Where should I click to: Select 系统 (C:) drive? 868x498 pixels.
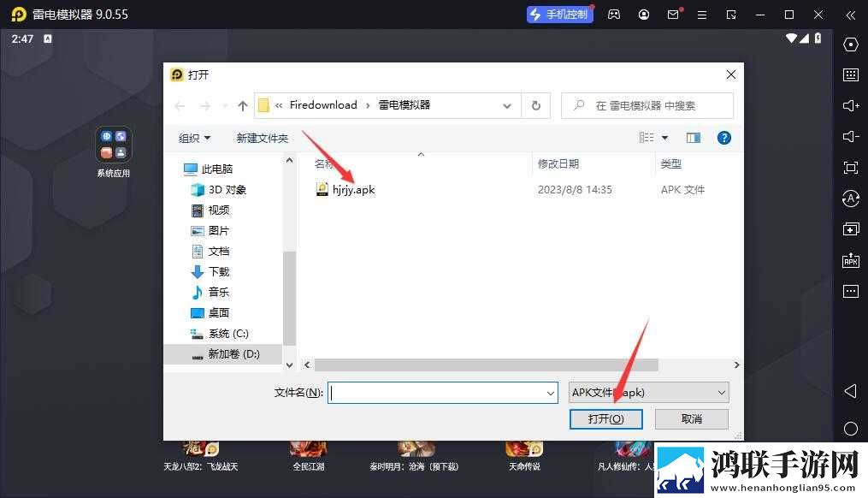219,334
